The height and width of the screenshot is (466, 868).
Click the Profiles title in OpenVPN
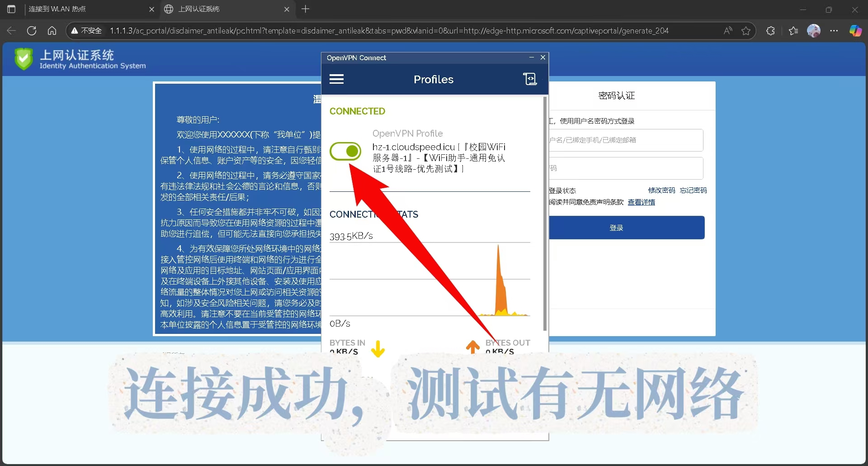(x=434, y=79)
